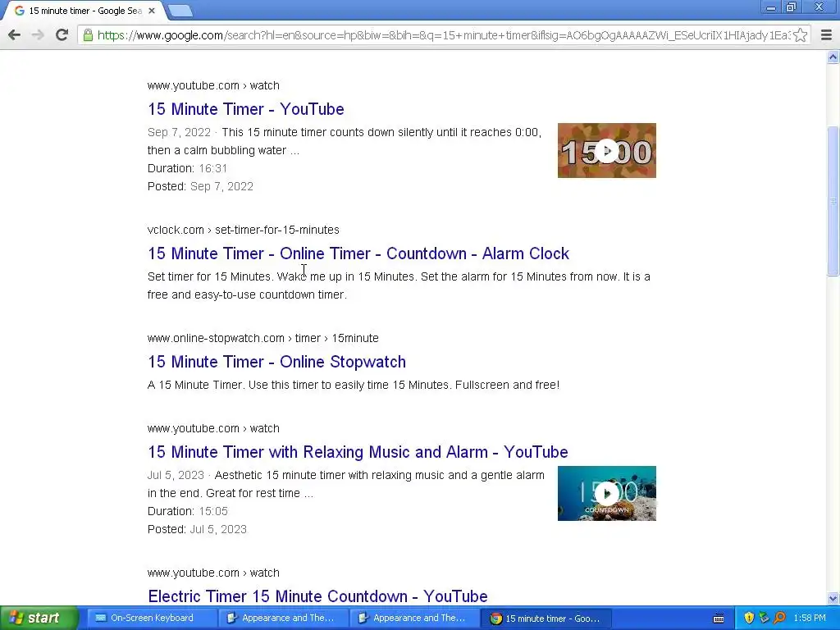Open the vclock.com Online Timer Countdown result
This screenshot has width=840, height=630.
point(358,253)
